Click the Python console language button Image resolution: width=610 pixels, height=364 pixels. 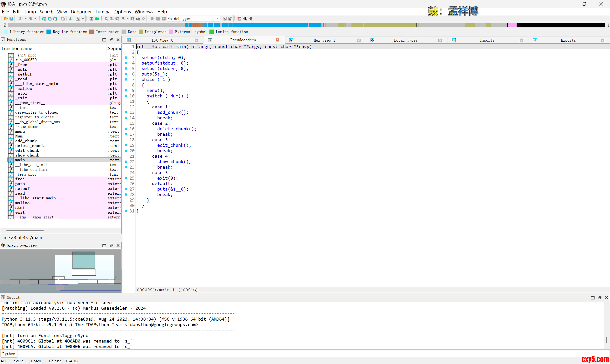pyautogui.click(x=9, y=354)
